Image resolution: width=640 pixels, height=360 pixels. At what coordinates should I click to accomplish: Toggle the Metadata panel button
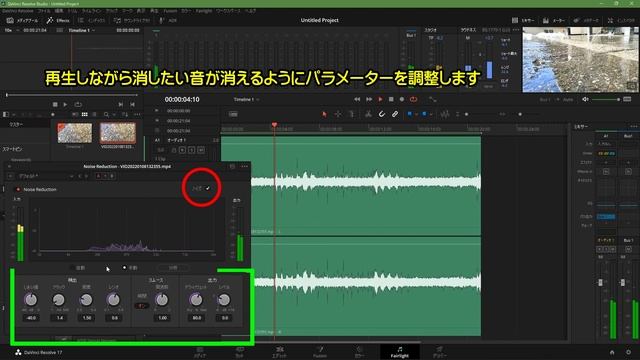click(586, 20)
